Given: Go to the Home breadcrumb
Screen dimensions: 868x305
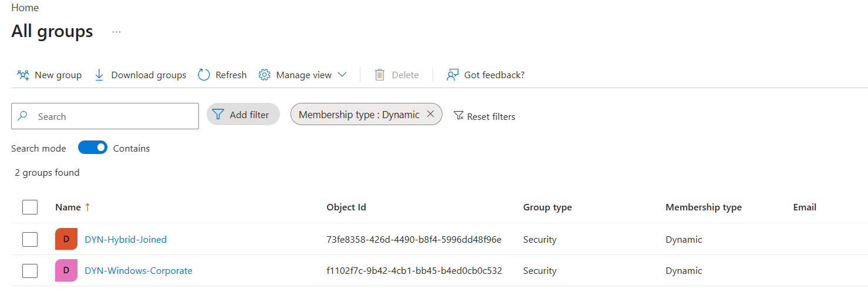Looking at the screenshot, I should click(x=25, y=8).
